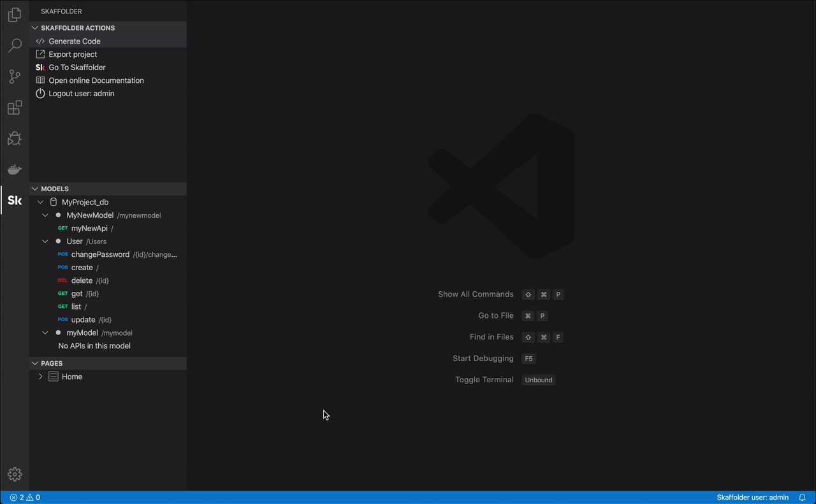The height and width of the screenshot is (504, 816).
Task: Select the delete API row
Action: [108, 280]
